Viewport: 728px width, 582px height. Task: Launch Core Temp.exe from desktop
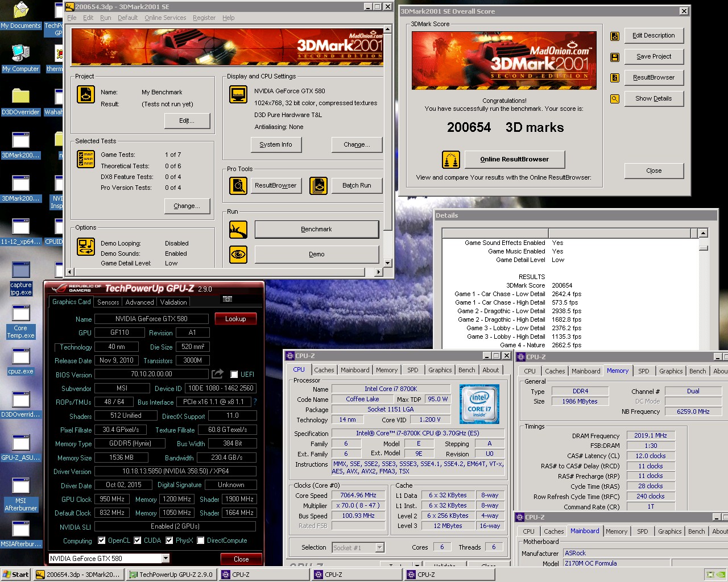tap(20, 322)
